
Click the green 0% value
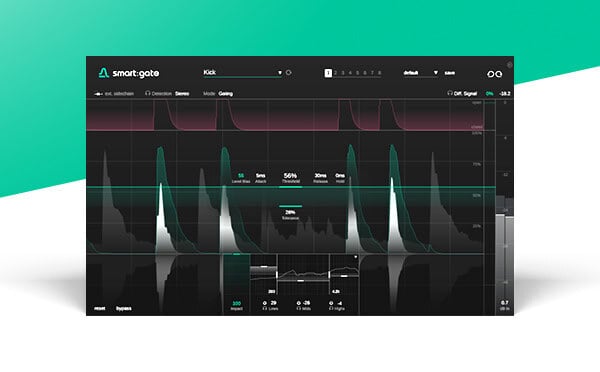489,93
